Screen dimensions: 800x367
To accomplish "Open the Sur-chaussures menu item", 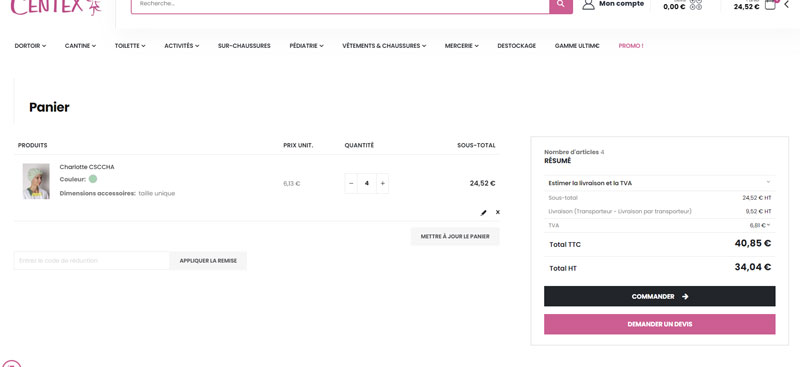I will [244, 46].
